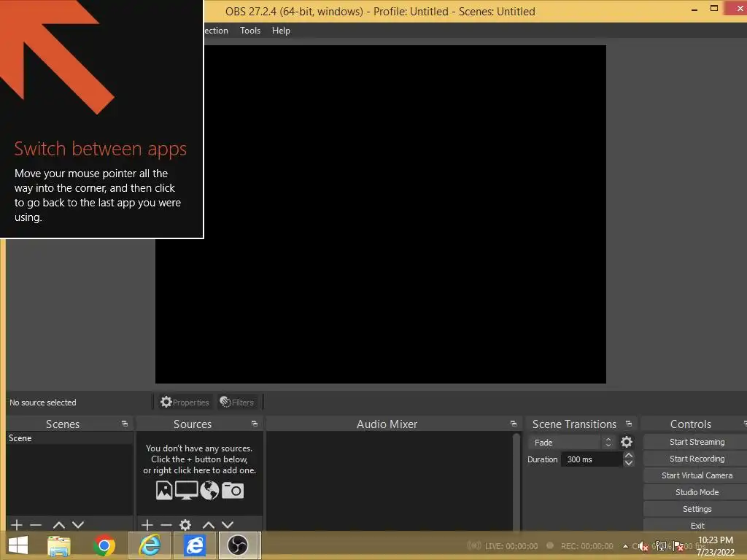Click the image source icon in Sources
The width and height of the screenshot is (747, 560).
coord(164,490)
